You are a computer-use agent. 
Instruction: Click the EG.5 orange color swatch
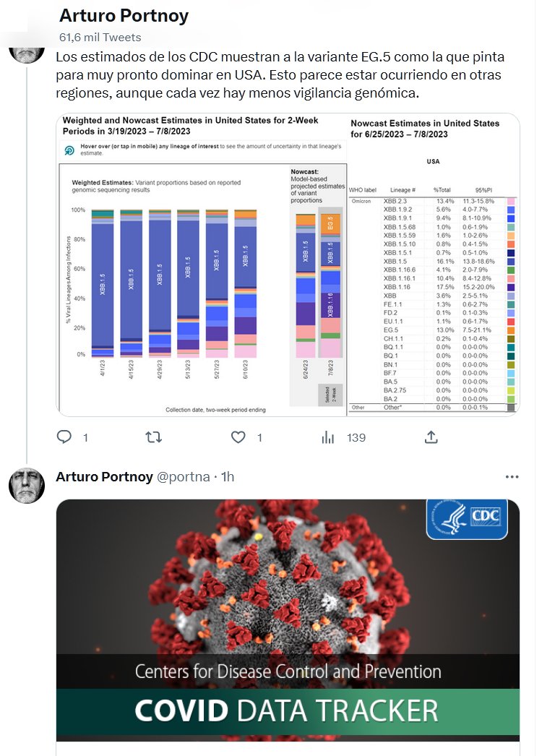pyautogui.click(x=511, y=330)
